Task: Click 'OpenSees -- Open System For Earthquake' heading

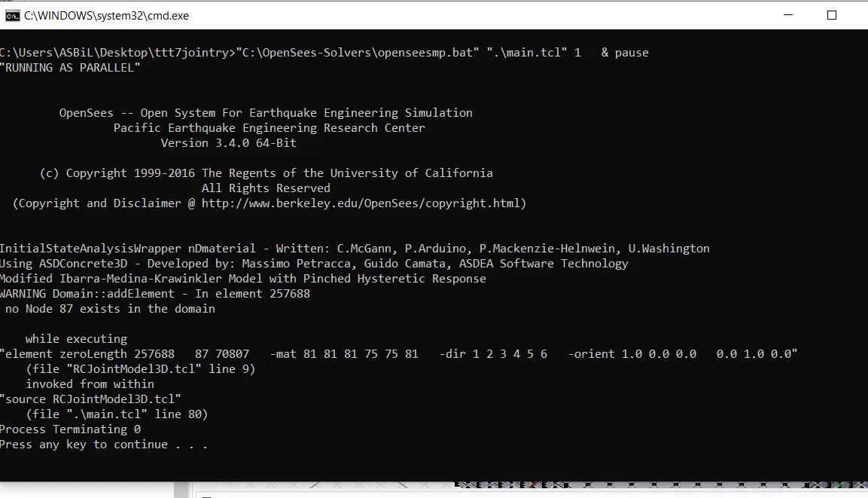Action: (266, 113)
